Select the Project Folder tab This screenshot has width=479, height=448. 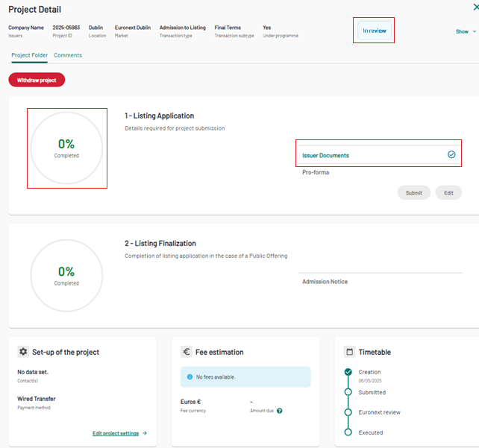(x=30, y=55)
